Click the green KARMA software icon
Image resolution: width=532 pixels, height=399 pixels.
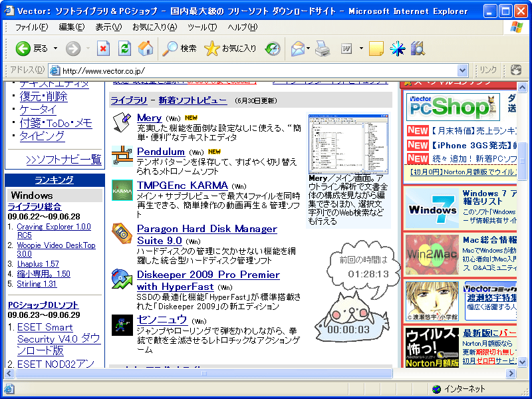(122, 190)
